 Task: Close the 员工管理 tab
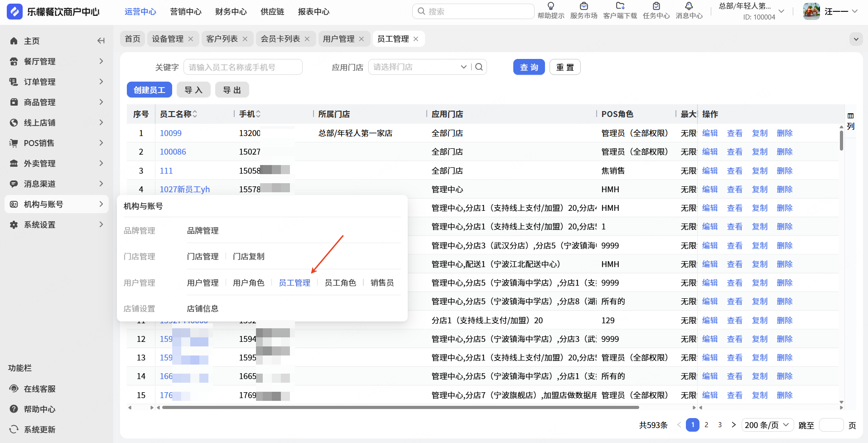(416, 39)
